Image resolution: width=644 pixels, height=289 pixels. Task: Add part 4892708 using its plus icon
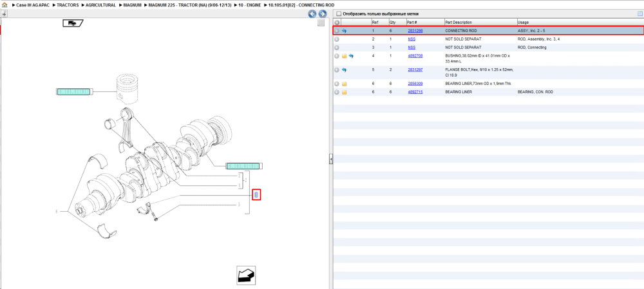point(337,56)
